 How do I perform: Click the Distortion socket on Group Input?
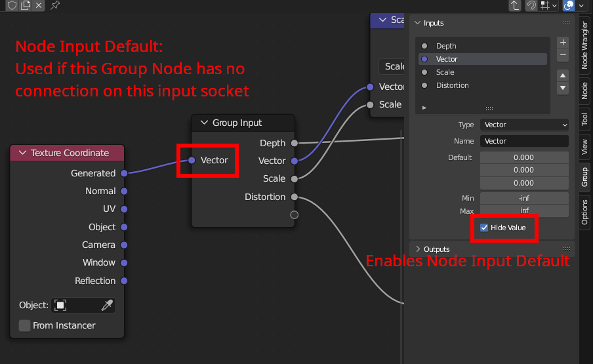pos(295,197)
